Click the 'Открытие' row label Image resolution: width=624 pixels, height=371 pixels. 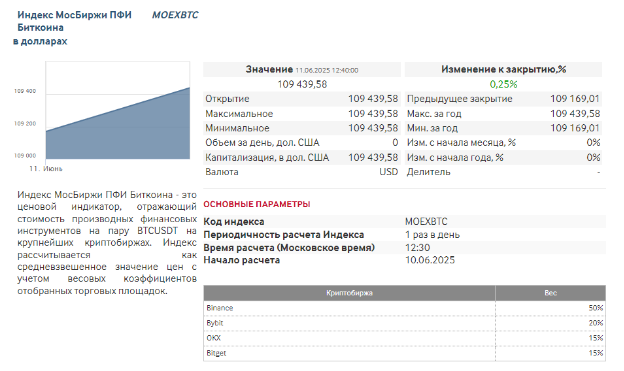(227, 99)
